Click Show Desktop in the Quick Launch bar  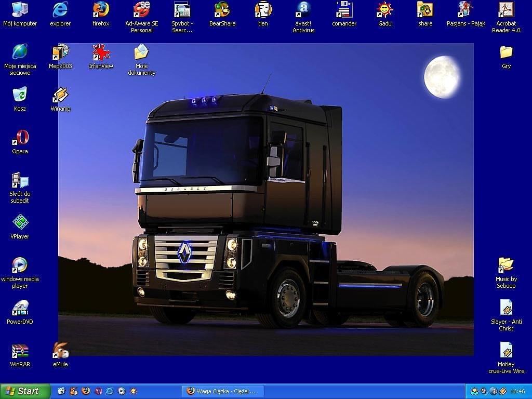pyautogui.click(x=61, y=391)
